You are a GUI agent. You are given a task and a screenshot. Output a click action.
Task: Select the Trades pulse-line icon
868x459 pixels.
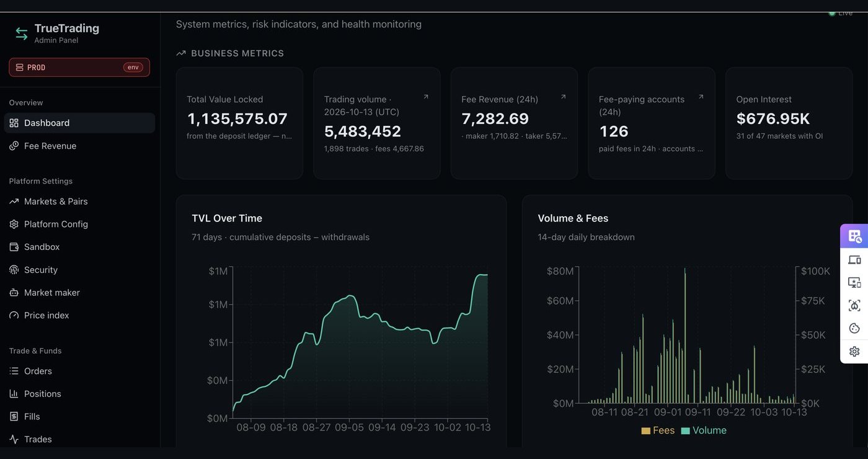[x=14, y=439]
